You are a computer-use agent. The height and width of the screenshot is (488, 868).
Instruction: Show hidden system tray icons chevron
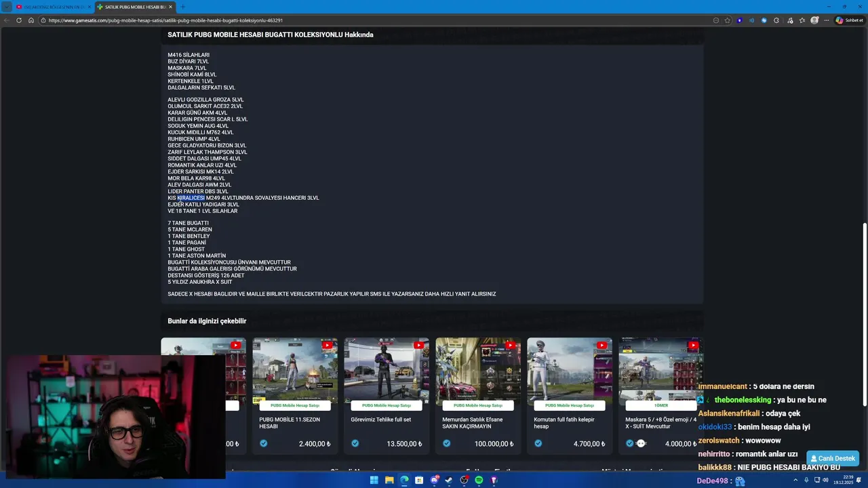pos(795,480)
